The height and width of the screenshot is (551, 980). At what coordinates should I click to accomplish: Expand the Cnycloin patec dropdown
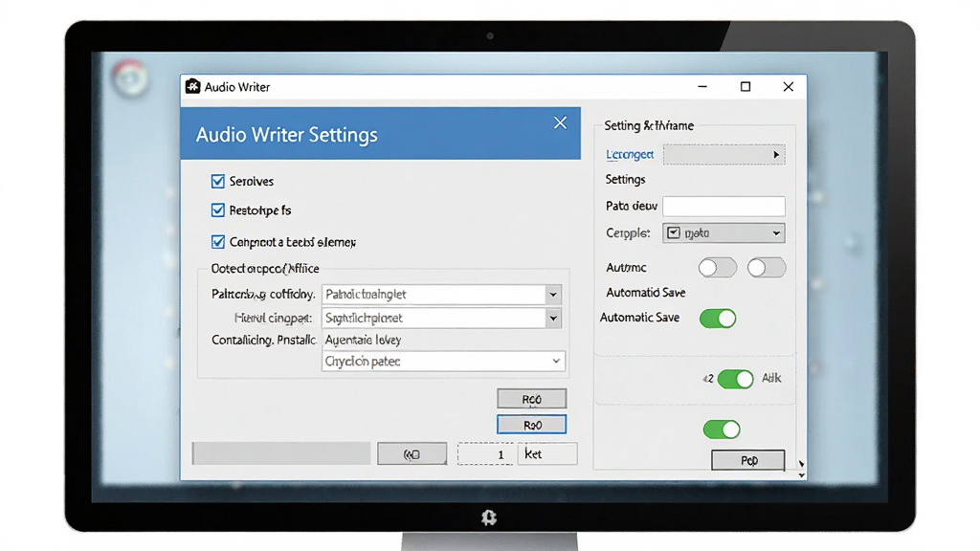[443, 361]
